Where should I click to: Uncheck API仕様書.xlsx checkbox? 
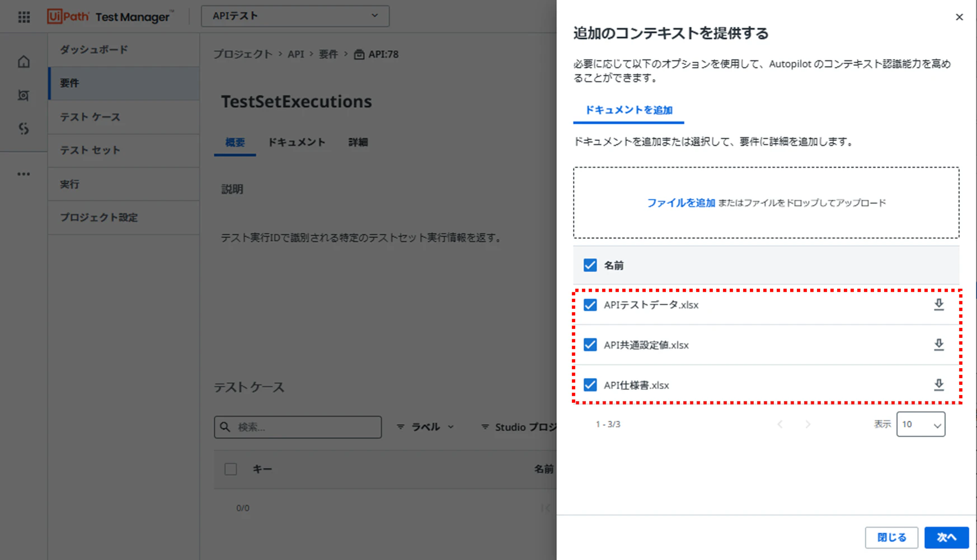click(590, 385)
